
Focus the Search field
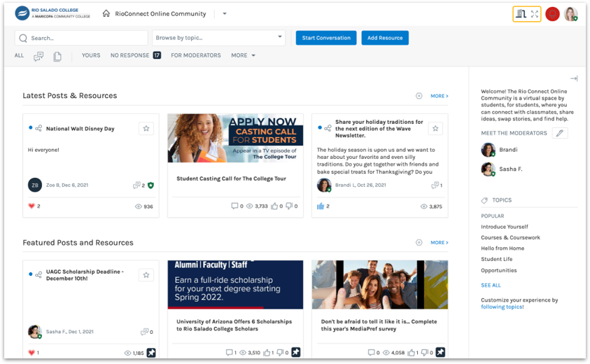pos(81,38)
